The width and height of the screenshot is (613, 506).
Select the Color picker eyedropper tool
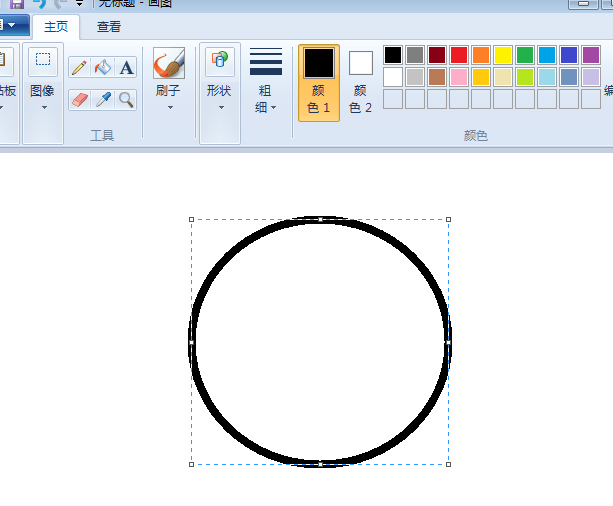click(102, 100)
